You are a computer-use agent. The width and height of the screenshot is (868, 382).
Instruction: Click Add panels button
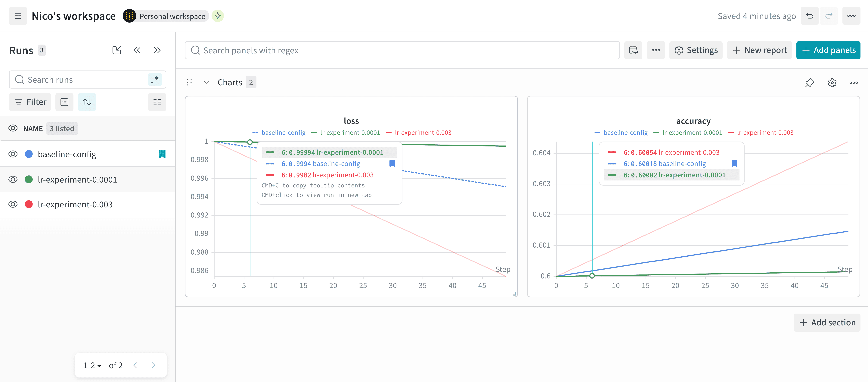(828, 50)
